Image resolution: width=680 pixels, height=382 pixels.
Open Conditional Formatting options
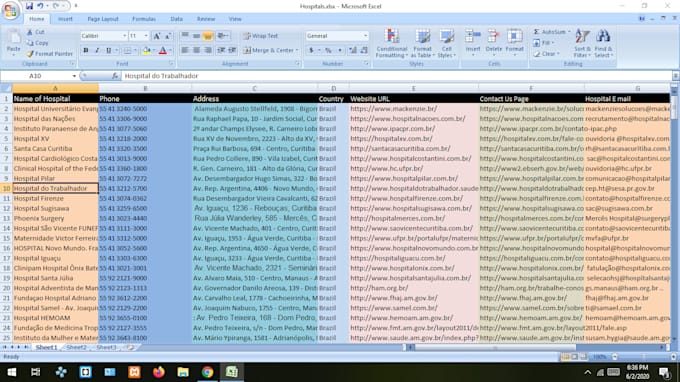[392, 42]
